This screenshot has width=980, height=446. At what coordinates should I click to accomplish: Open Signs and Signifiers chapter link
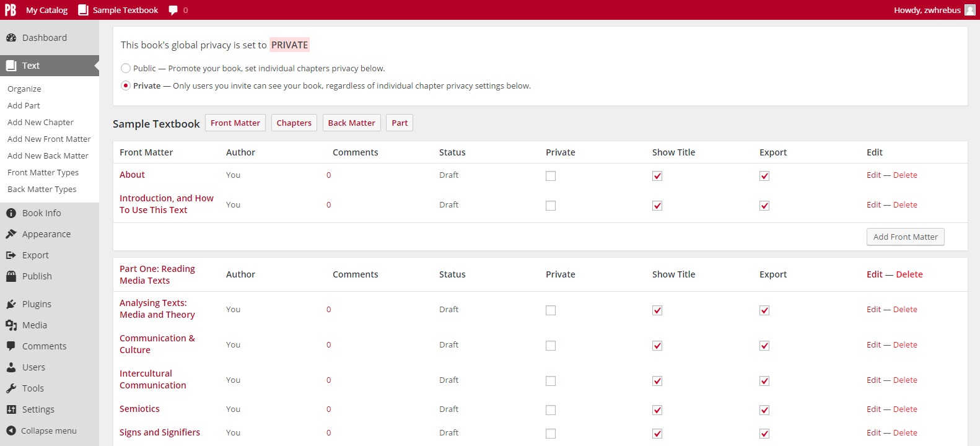point(160,432)
